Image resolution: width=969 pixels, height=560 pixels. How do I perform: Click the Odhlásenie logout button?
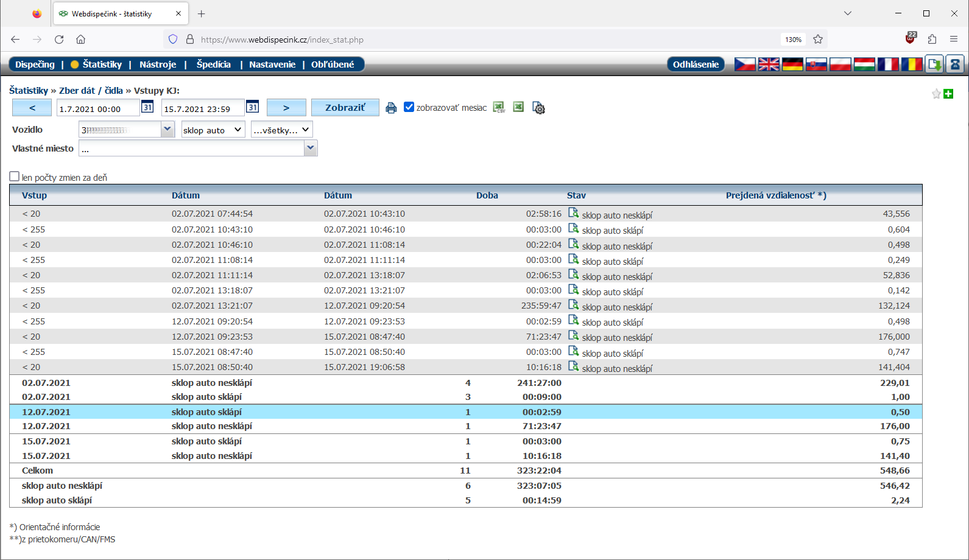[696, 65]
